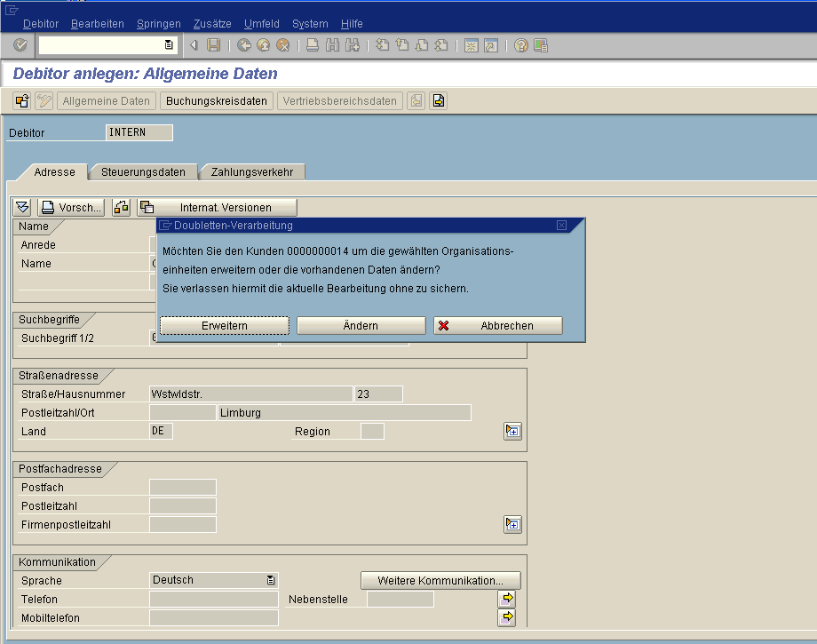Click the Vorsch... preview button

[x=71, y=207]
